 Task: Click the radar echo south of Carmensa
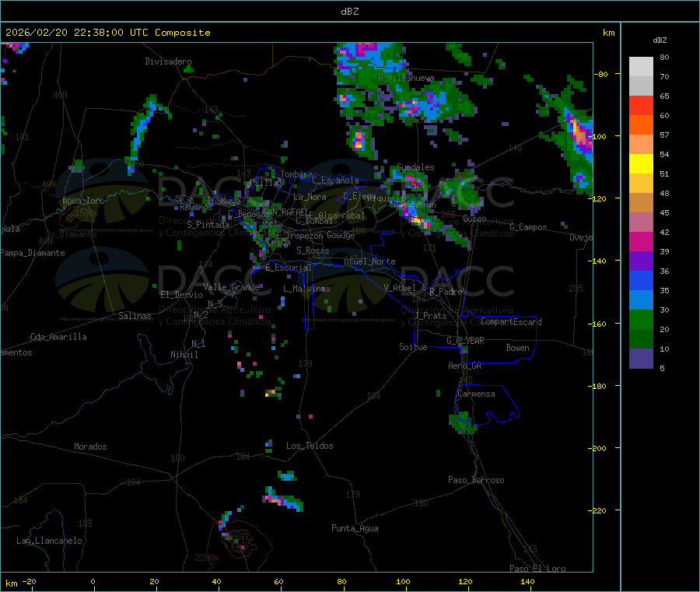point(463,422)
